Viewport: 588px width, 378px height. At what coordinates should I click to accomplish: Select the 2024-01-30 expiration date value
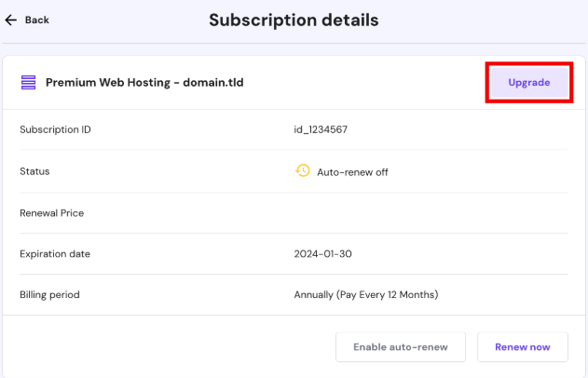(x=322, y=253)
